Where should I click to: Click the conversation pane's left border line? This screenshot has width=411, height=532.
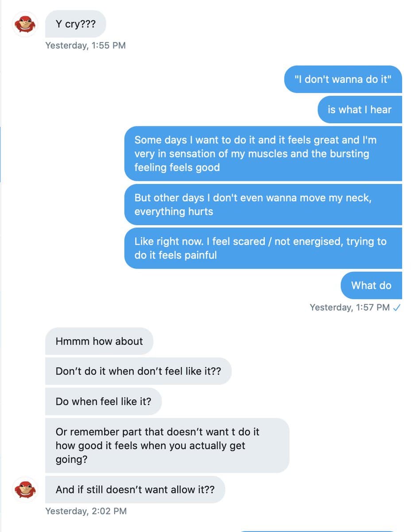tap(0, 266)
